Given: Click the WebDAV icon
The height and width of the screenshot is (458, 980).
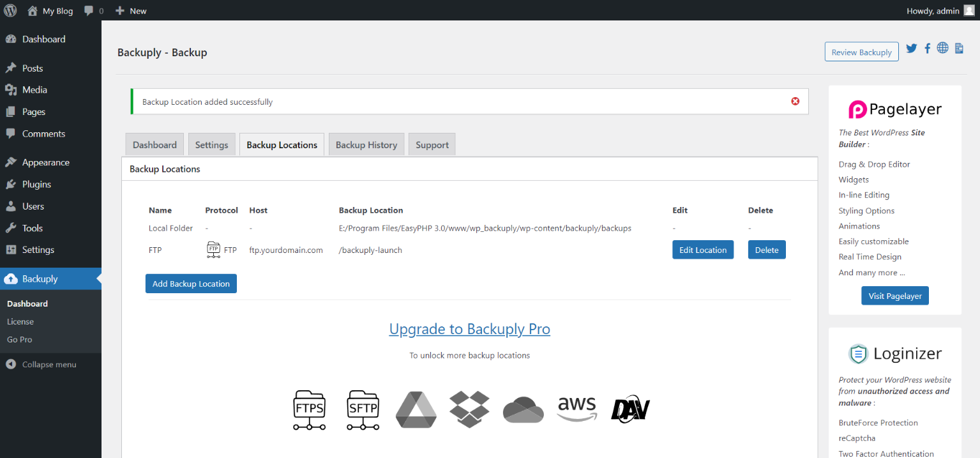Looking at the screenshot, I should point(630,409).
